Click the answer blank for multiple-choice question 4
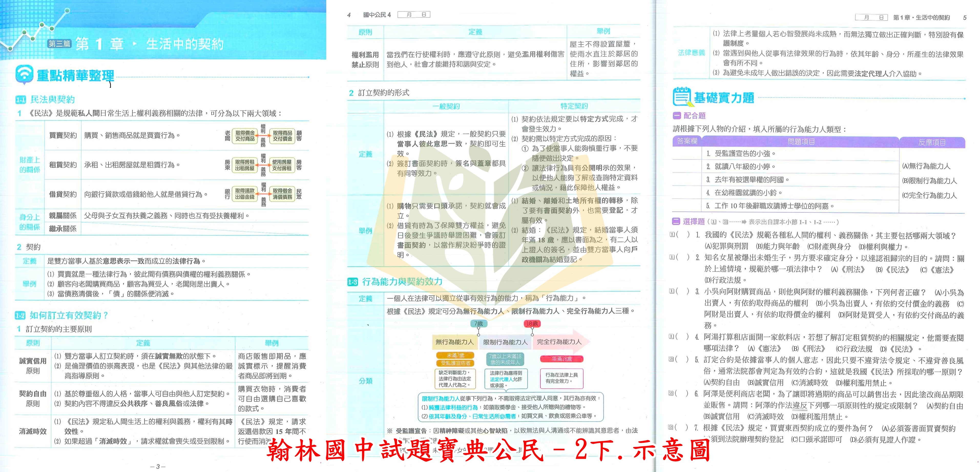 coord(683,337)
